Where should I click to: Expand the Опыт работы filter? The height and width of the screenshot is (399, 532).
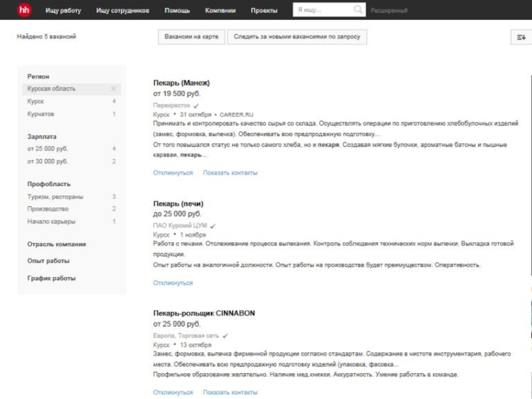click(49, 261)
